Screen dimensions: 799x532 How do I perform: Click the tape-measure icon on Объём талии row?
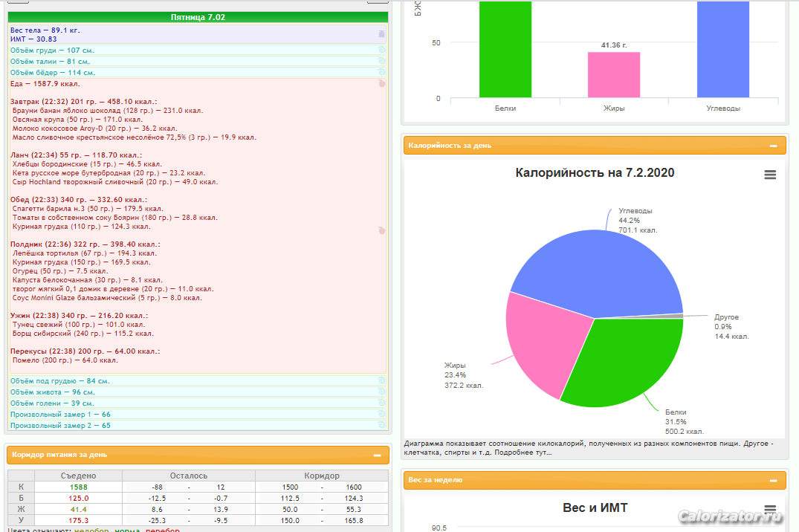381,61
